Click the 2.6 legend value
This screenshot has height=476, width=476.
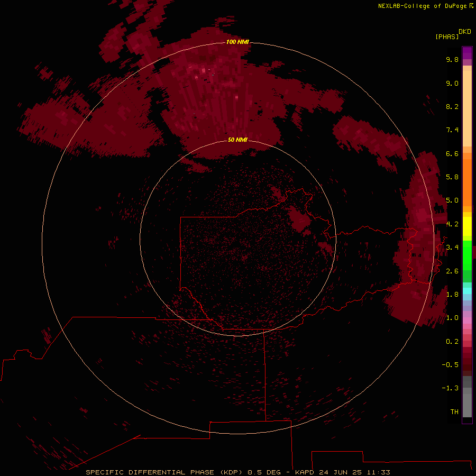tap(452, 271)
